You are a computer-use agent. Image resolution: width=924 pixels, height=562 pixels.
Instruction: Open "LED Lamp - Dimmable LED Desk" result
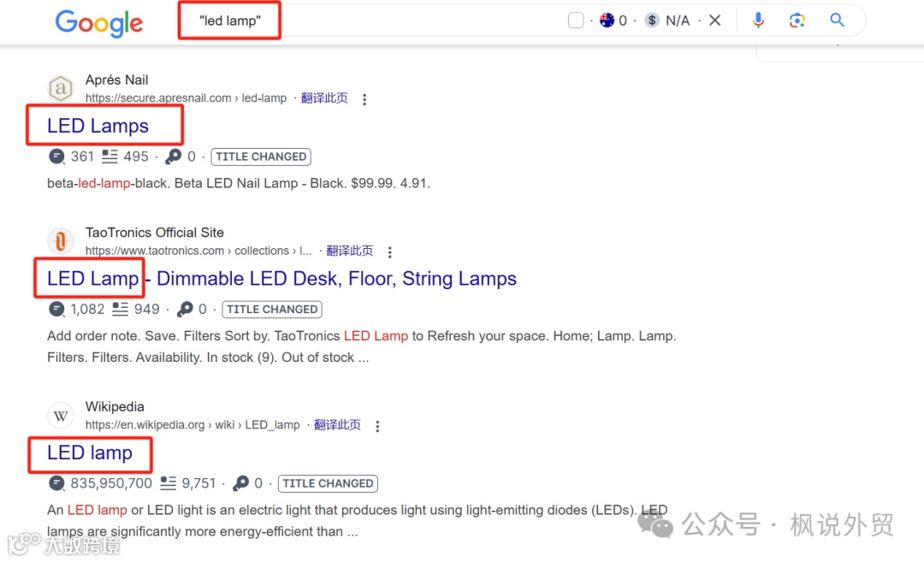click(x=281, y=278)
